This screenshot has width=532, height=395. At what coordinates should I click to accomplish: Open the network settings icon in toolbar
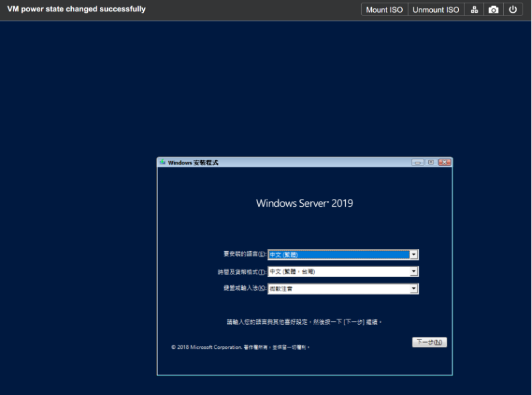(474, 9)
